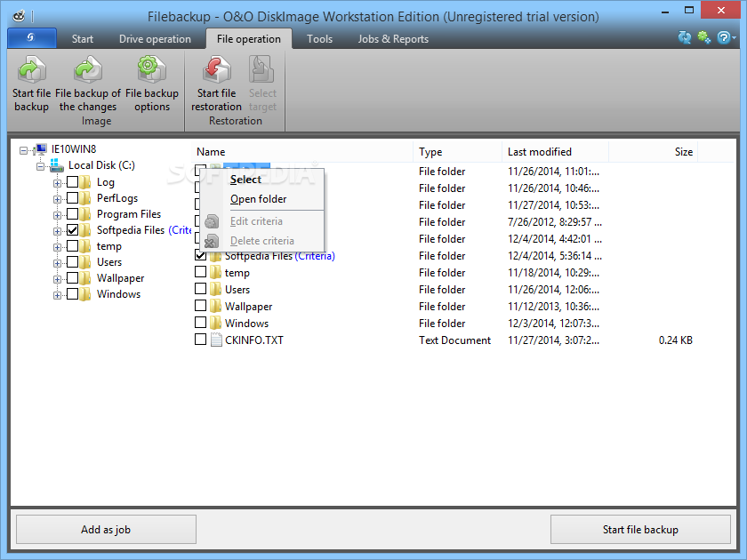Expand the Program Files folder node
The width and height of the screenshot is (747, 560).
57,215
